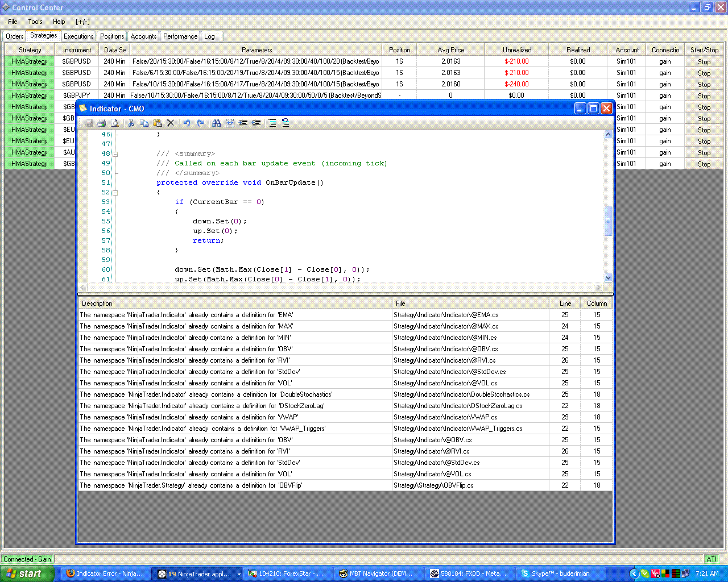Select the error row for 'EMA' definition
728x582 pixels.
345,315
